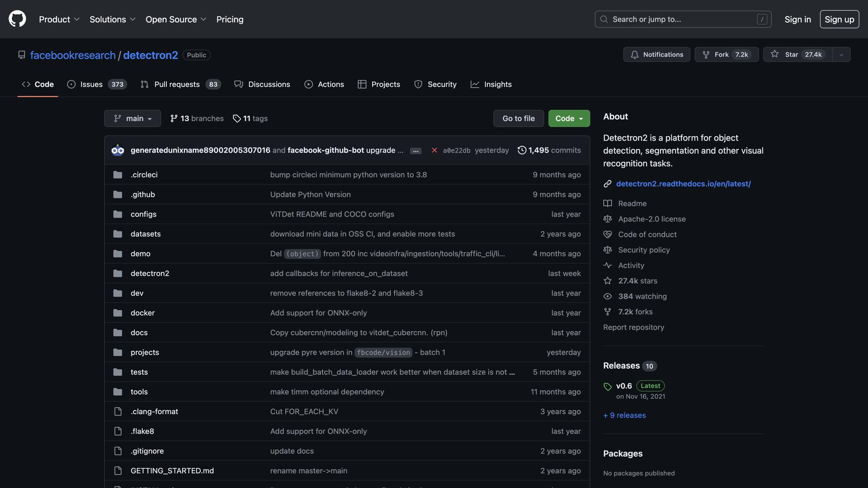
Task: Click the Notifications bell icon
Action: (635, 54)
